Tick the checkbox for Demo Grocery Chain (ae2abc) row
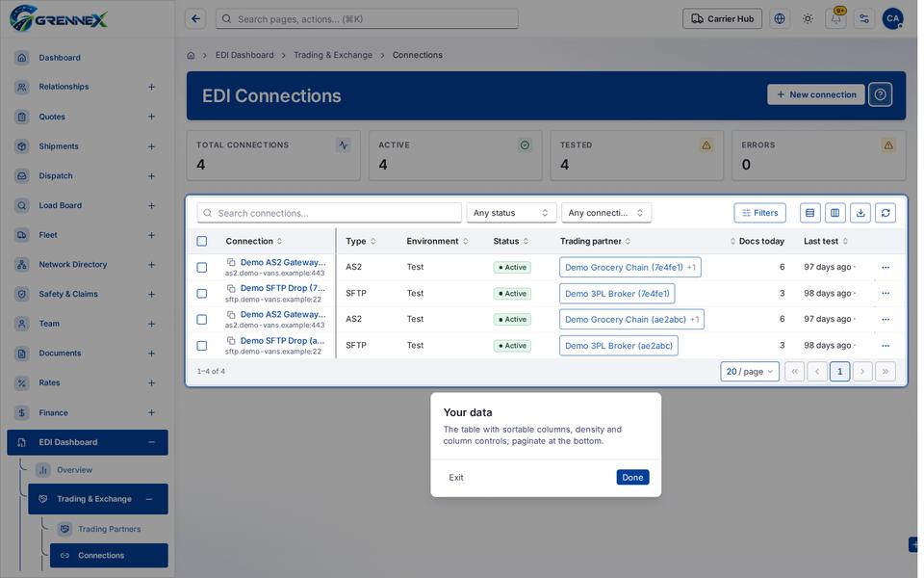Screen dimensions: 924x578 (x=202, y=319)
